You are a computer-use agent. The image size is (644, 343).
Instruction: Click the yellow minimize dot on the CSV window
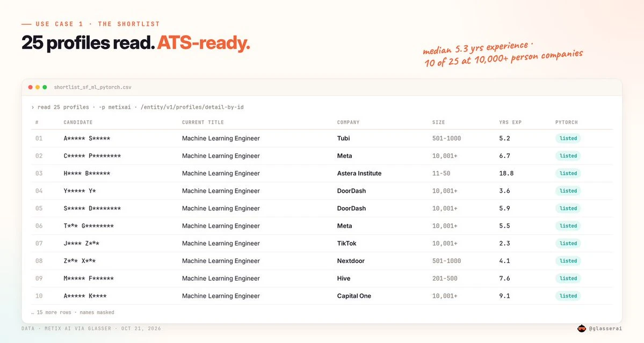(x=38, y=87)
